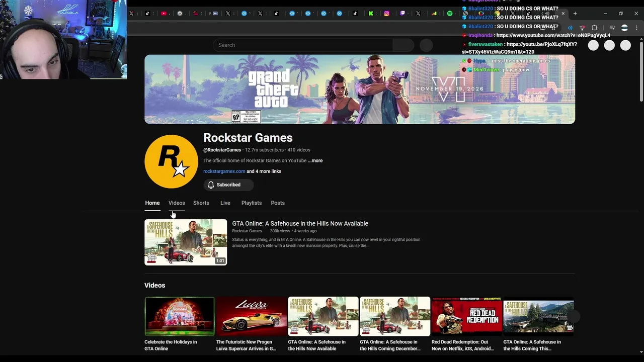Switch to the Playlists channel tab
The width and height of the screenshot is (644, 362).
pos(251,203)
